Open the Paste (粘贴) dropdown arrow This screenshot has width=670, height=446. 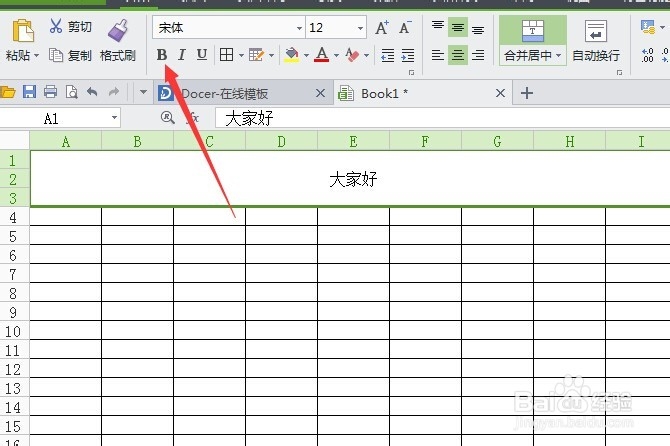[x=36, y=56]
